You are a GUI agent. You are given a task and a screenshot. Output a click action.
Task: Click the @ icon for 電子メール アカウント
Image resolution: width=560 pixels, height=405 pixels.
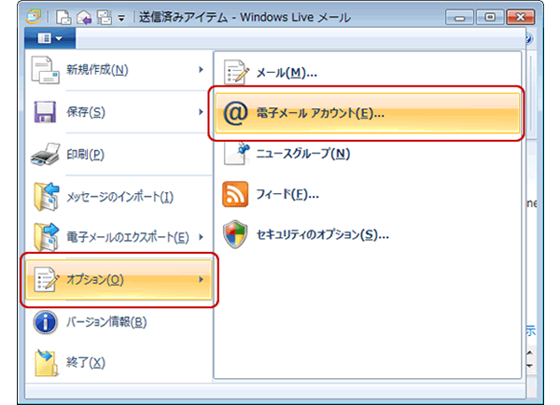pyautogui.click(x=235, y=113)
